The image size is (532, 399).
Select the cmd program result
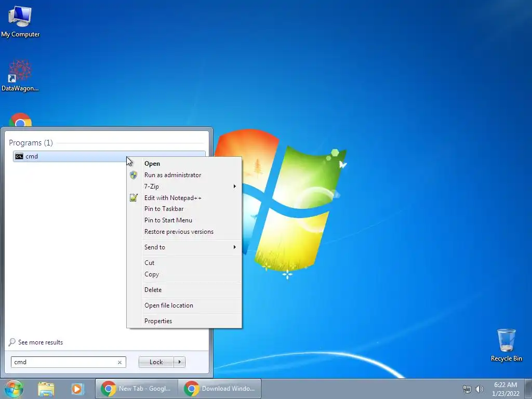point(109,156)
